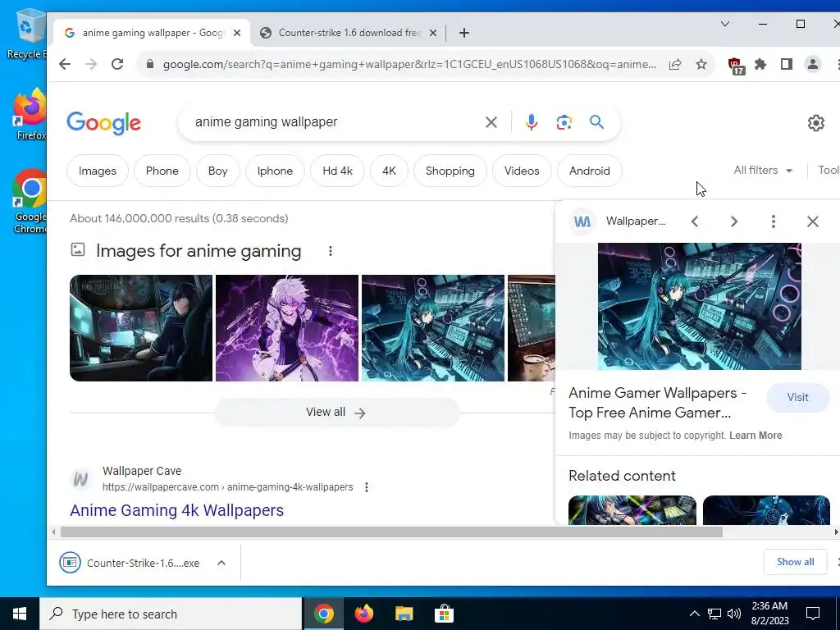Image resolution: width=840 pixels, height=630 pixels.
Task: Switch to Counter-strike 1.6 download tab
Action: pyautogui.click(x=349, y=33)
